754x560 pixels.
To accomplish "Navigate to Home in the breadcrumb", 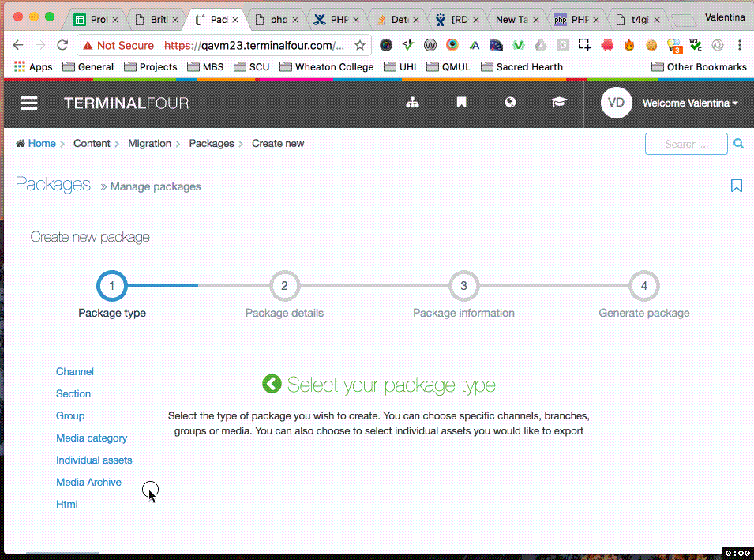I will tap(41, 144).
